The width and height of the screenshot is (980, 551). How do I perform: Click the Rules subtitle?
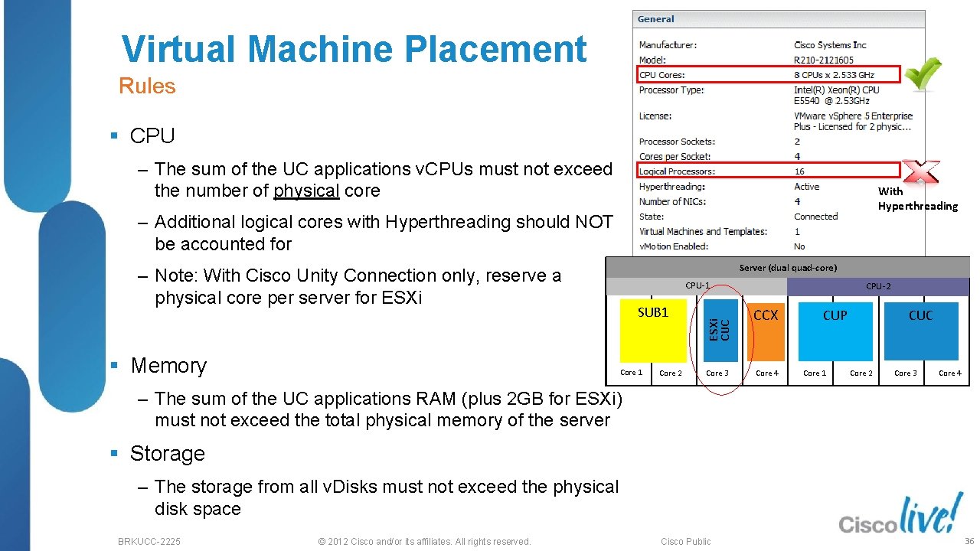point(147,86)
